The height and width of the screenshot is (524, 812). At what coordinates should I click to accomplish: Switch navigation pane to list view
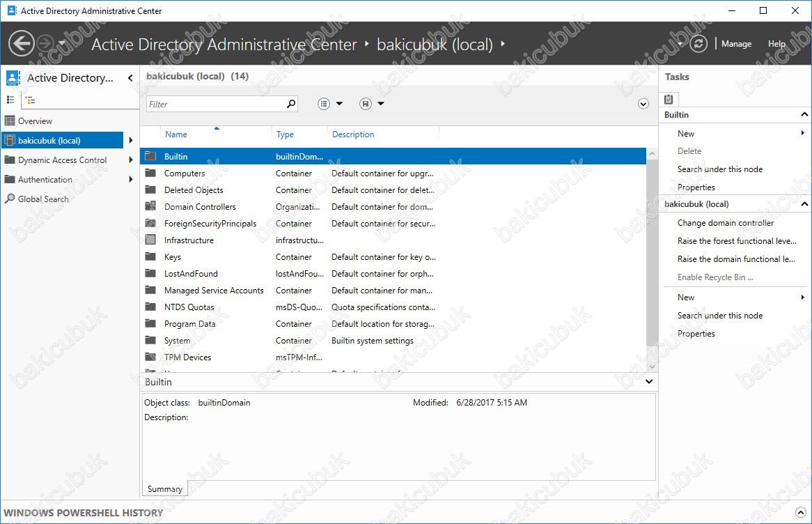point(10,100)
